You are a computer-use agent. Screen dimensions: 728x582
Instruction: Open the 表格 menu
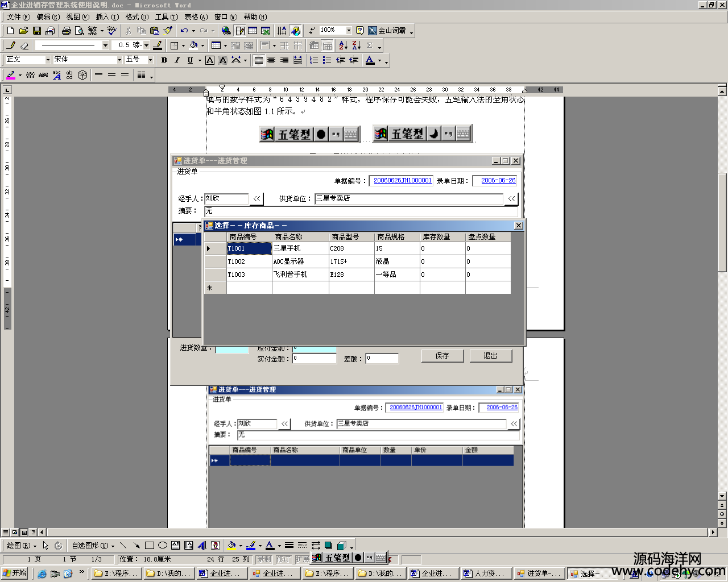196,17
